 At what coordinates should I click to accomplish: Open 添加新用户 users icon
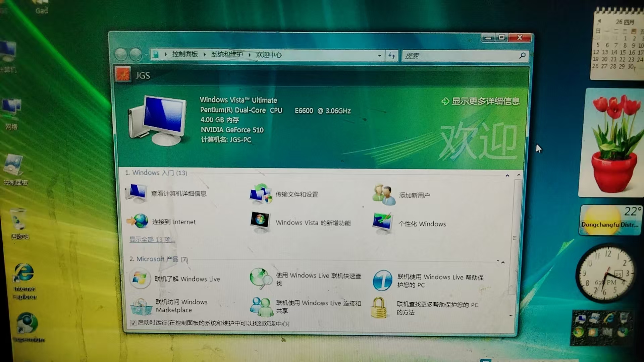click(384, 194)
